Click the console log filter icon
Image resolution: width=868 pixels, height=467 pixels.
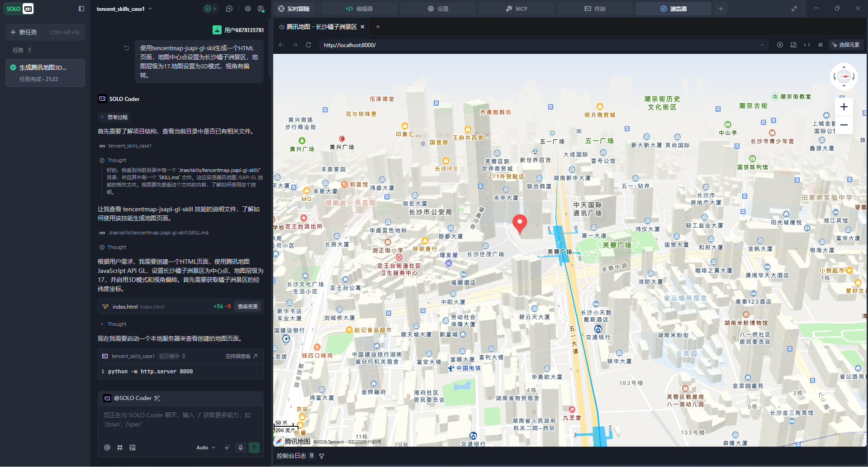322,456
